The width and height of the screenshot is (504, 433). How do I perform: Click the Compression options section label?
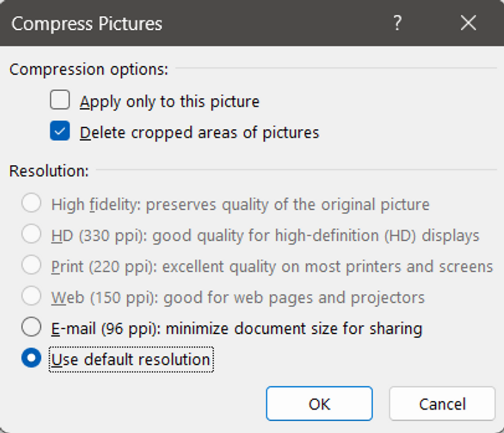click(x=89, y=69)
